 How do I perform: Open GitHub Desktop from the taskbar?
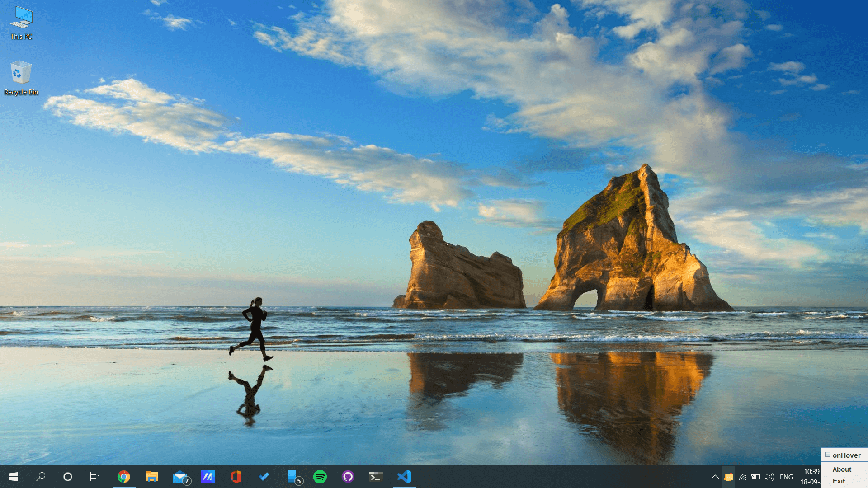pyautogui.click(x=348, y=477)
